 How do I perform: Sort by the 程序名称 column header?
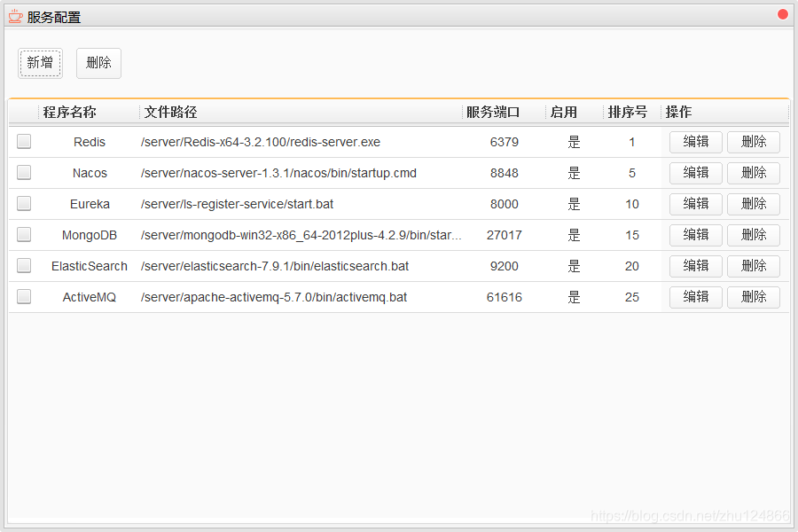tap(89, 112)
